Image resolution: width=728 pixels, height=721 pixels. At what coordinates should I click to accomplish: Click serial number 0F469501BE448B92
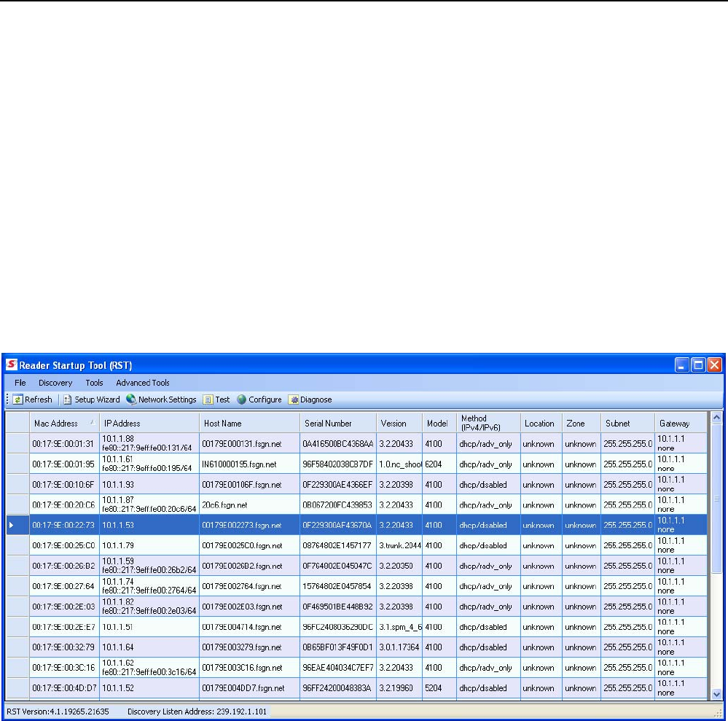pos(338,607)
